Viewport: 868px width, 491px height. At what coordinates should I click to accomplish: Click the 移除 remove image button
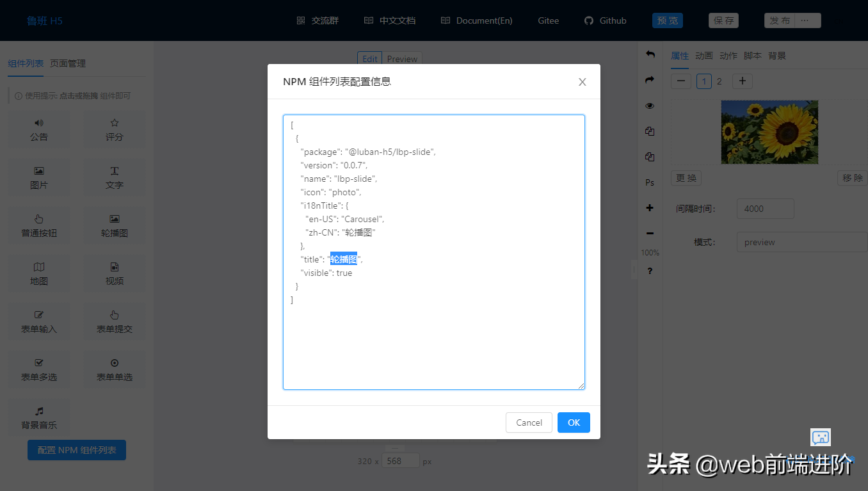852,178
